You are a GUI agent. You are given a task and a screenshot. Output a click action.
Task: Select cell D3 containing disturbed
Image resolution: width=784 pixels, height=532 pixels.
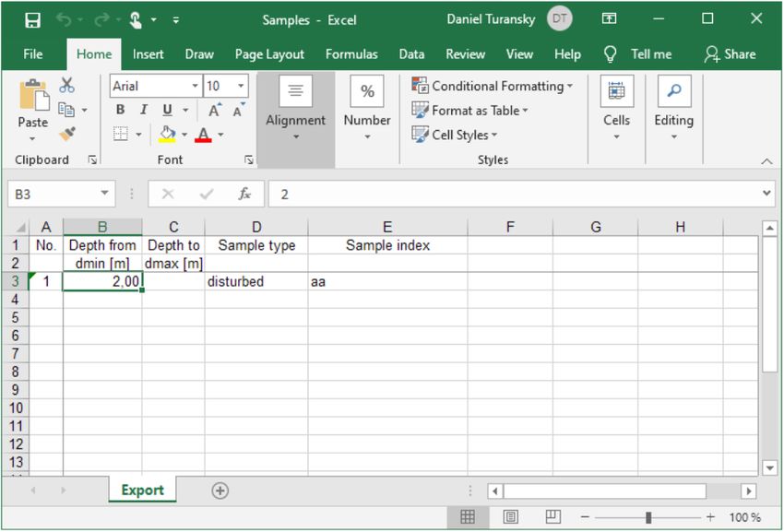255,282
